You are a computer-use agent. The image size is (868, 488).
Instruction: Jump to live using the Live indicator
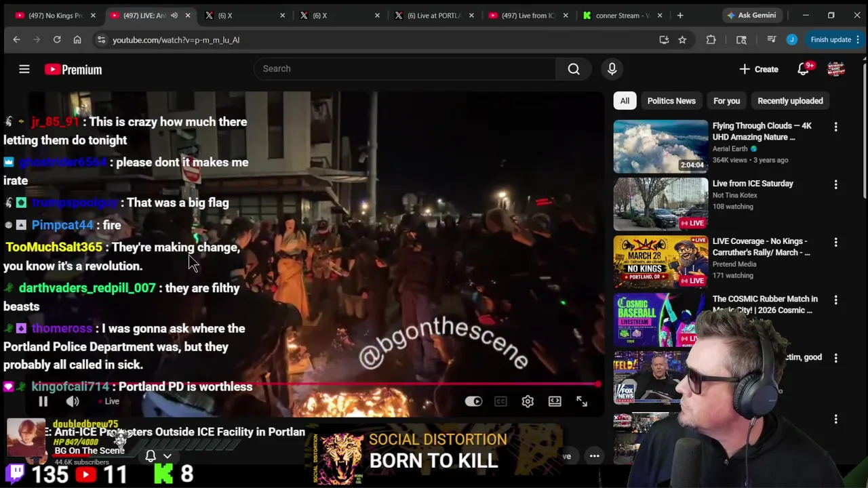108,401
